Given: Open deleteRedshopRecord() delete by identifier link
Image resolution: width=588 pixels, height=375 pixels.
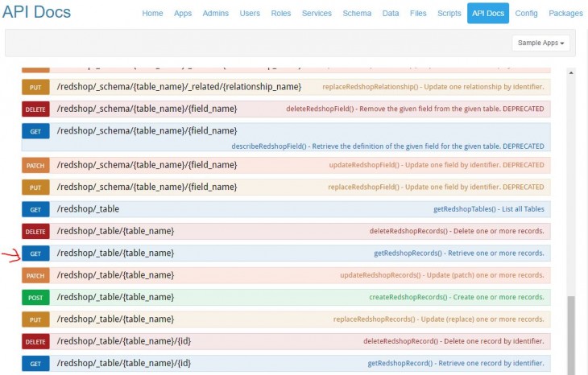Looking at the screenshot, I should click(x=453, y=341).
